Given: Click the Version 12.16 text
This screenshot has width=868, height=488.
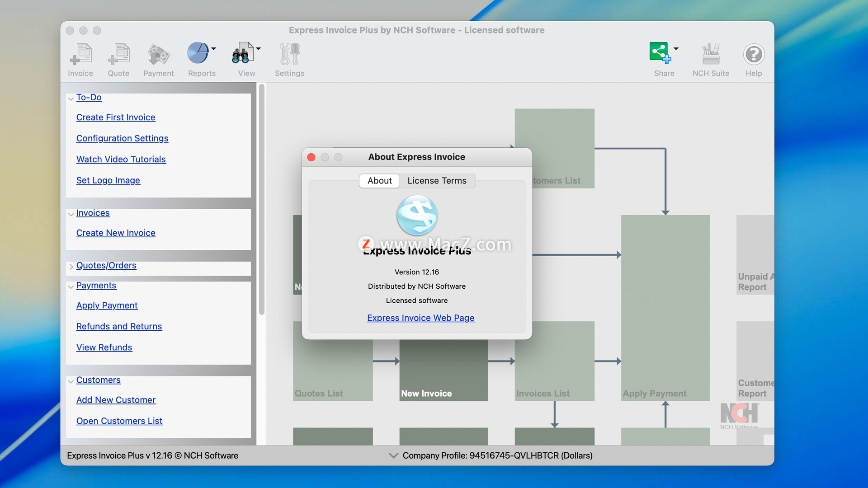Looking at the screenshot, I should pyautogui.click(x=416, y=272).
